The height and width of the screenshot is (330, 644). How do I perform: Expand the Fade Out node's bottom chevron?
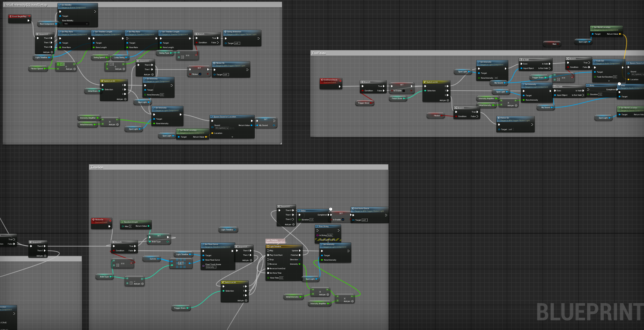point(609,81)
